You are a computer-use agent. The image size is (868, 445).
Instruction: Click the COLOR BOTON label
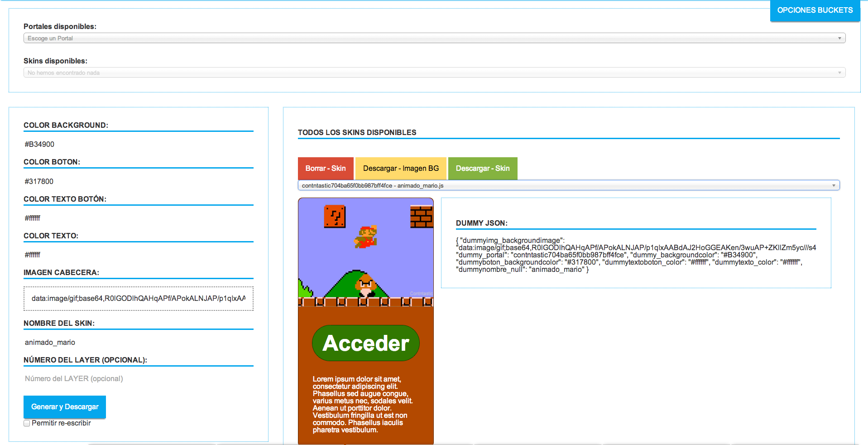52,162
